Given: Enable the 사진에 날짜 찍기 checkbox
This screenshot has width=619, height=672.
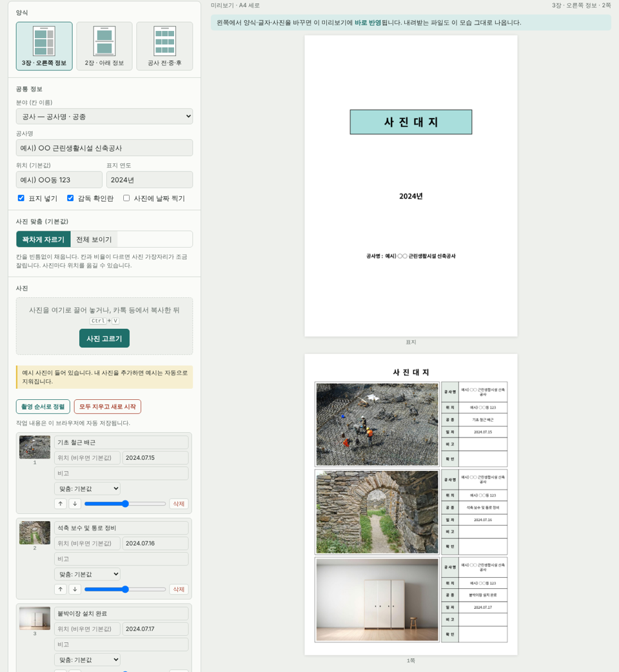Looking at the screenshot, I should (x=126, y=198).
